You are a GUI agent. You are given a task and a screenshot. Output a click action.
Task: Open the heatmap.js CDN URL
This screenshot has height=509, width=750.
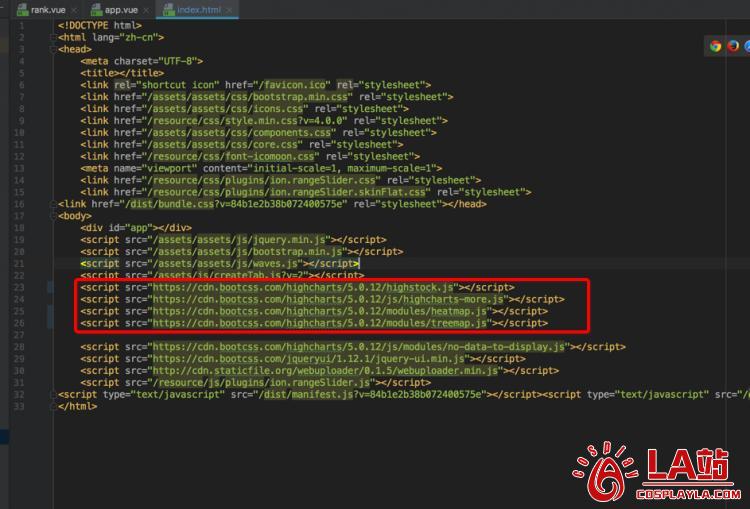click(x=320, y=311)
